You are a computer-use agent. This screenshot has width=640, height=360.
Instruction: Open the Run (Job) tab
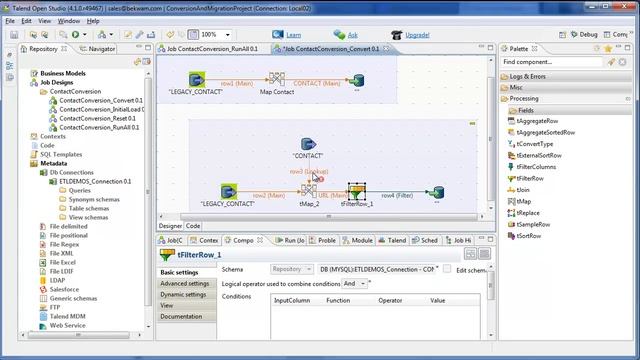point(290,240)
